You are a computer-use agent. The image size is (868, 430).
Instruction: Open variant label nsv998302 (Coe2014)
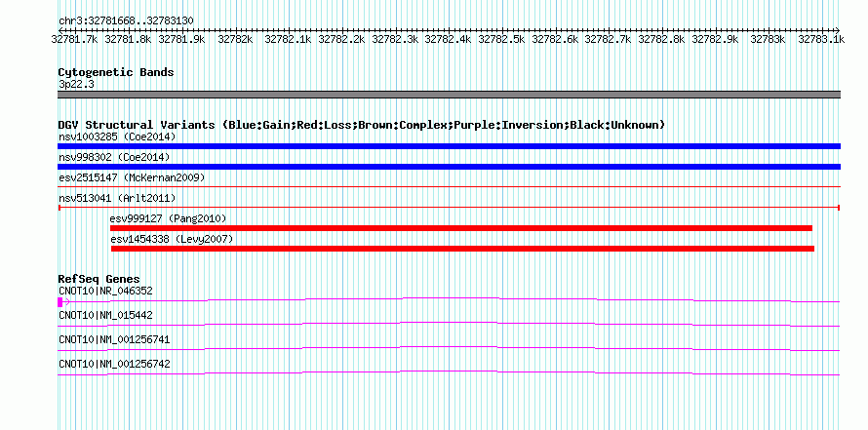[114, 157]
